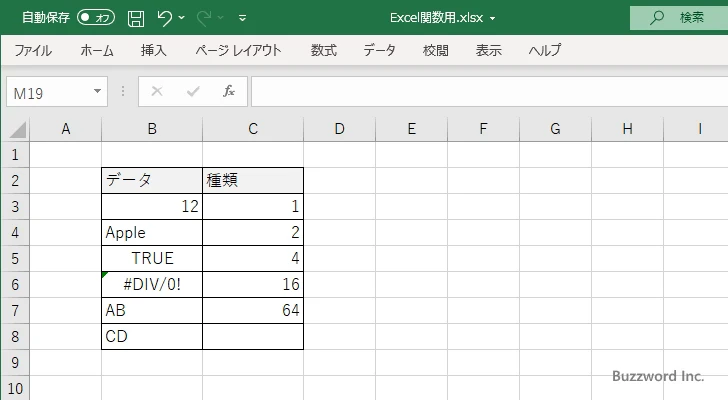Screen dimensions: 728x400
Task: Switch to the 数式 tab
Action: (x=324, y=50)
